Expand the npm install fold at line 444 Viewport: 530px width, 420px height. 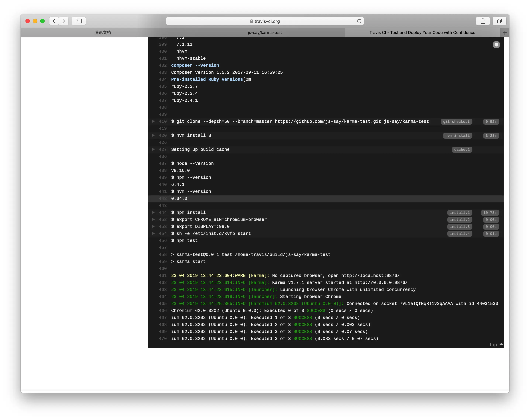click(153, 212)
